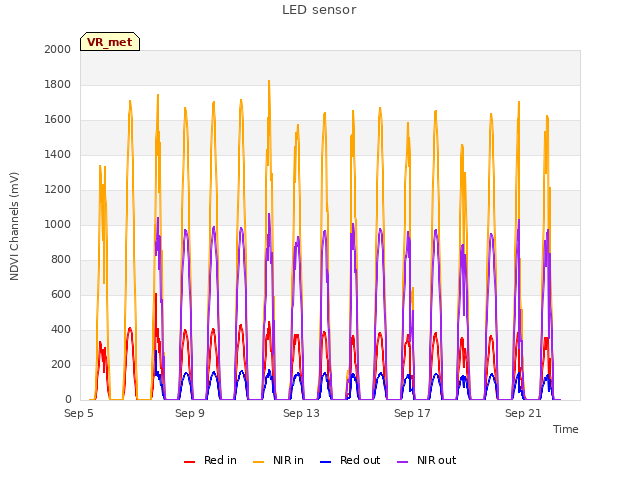Click the 1000 y-axis tick label

tap(58, 224)
